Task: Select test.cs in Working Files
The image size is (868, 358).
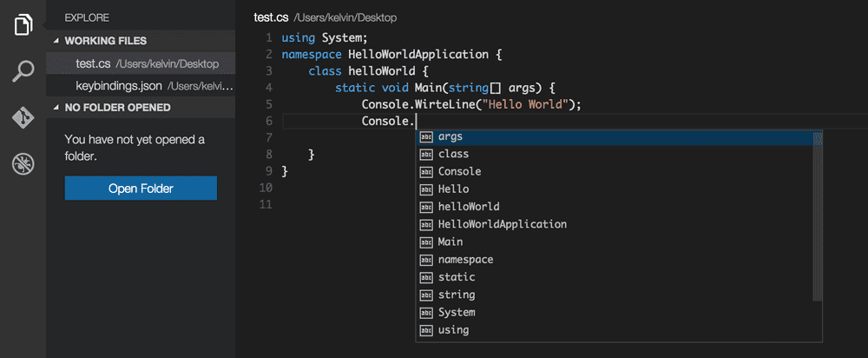Action: point(141,63)
